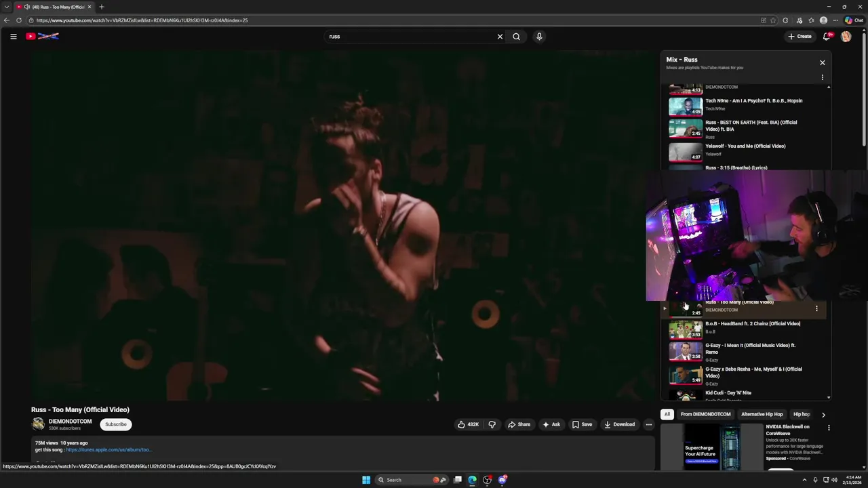Reload the page with refresh icon
This screenshot has height=488, width=868.
(x=19, y=20)
